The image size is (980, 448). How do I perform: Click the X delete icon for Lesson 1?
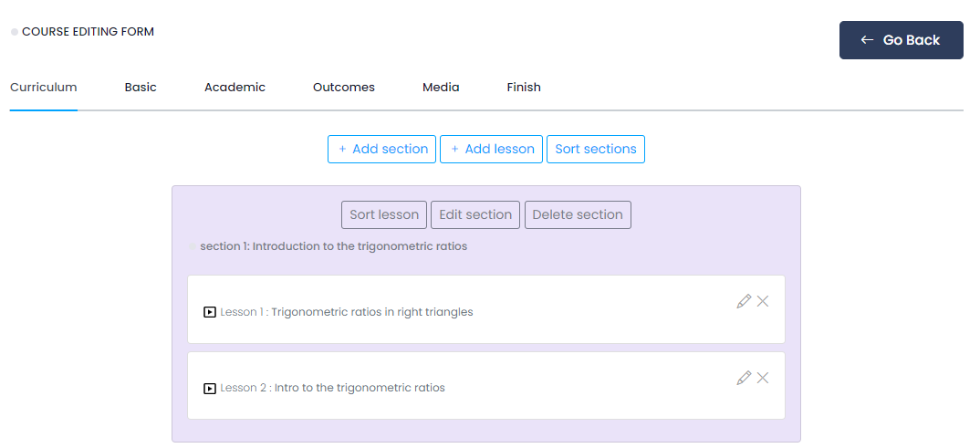click(763, 301)
